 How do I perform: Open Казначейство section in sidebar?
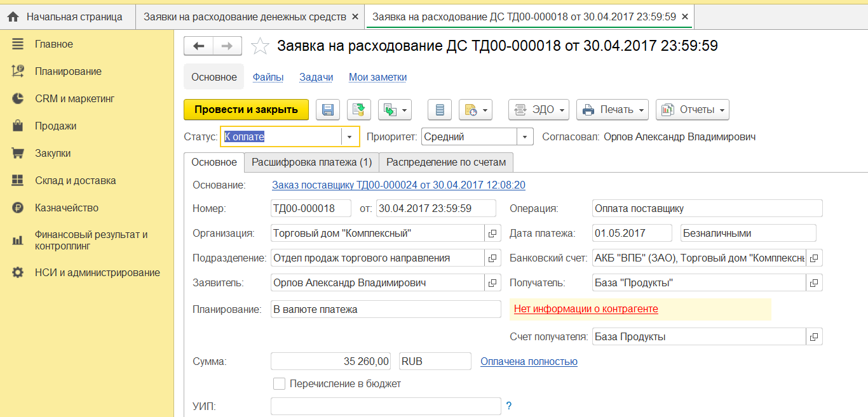[x=67, y=208]
